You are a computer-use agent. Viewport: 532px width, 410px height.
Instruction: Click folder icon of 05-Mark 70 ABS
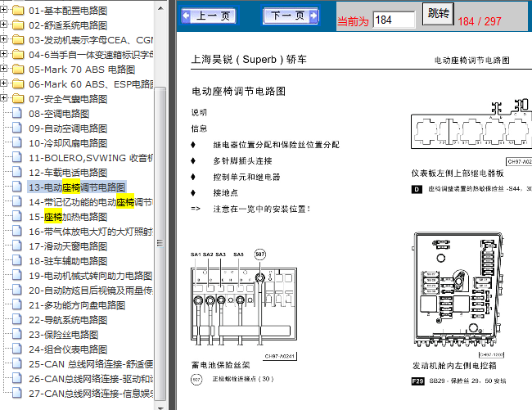18,70
